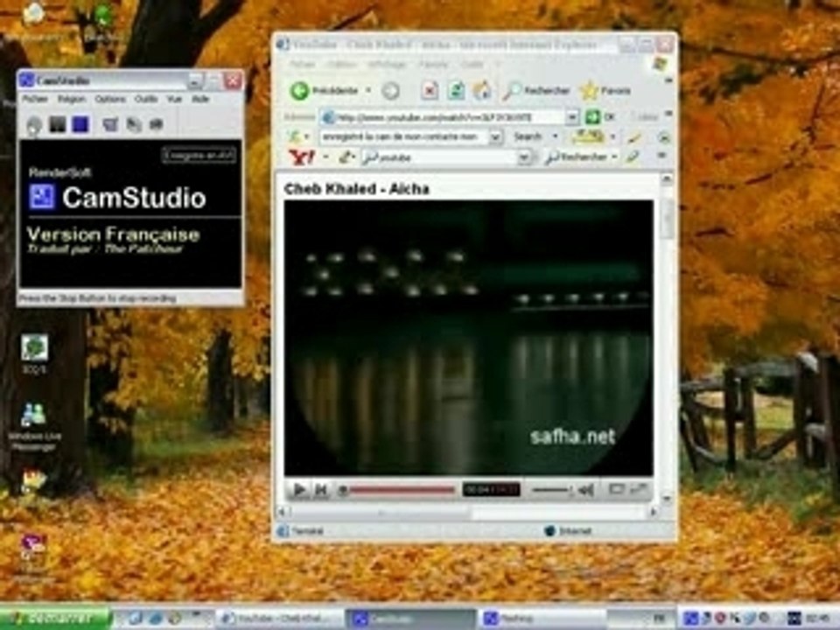Click the Internet Explorer Home icon
This screenshot has height=630, width=840.
tap(481, 90)
